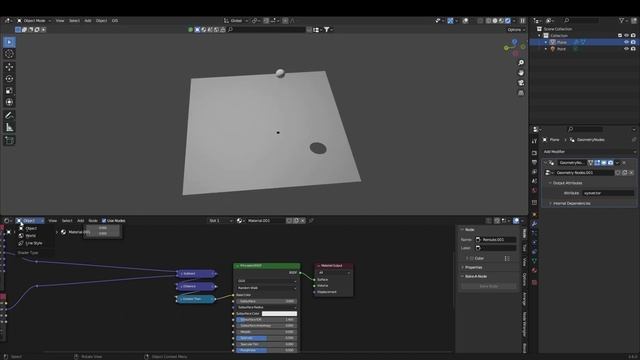This screenshot has width=640, height=360.
Task: Enable rendered viewport shading mode
Action: coord(508,20)
